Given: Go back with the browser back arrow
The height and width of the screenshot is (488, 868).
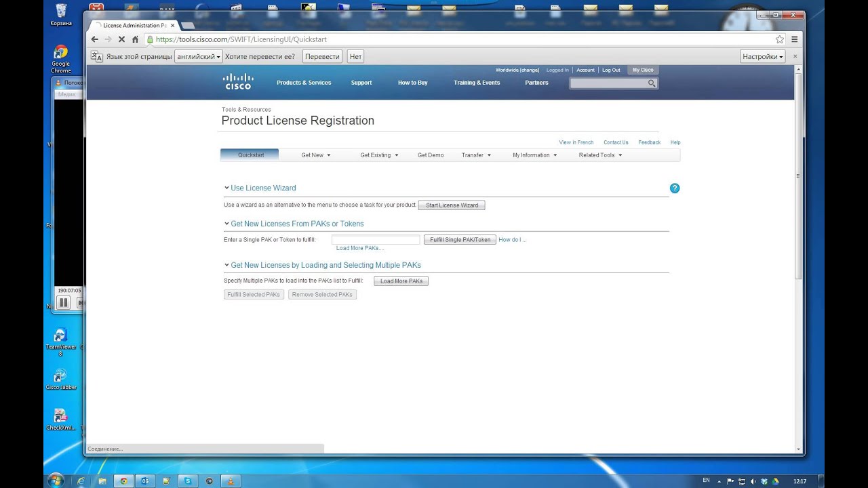Looking at the screenshot, I should tap(95, 39).
